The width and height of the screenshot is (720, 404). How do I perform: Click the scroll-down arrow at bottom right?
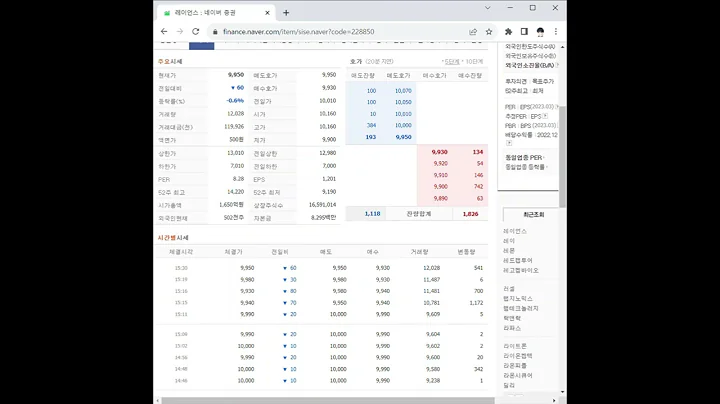[562, 392]
